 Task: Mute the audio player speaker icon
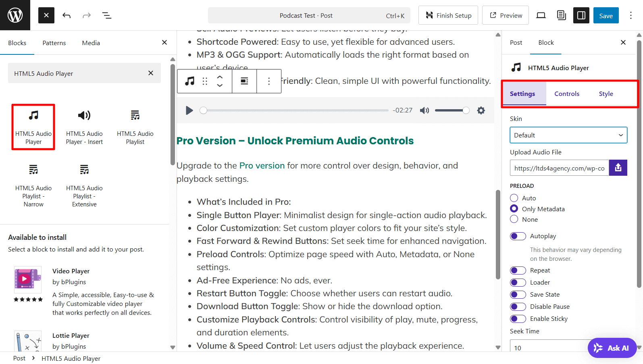coord(425,110)
